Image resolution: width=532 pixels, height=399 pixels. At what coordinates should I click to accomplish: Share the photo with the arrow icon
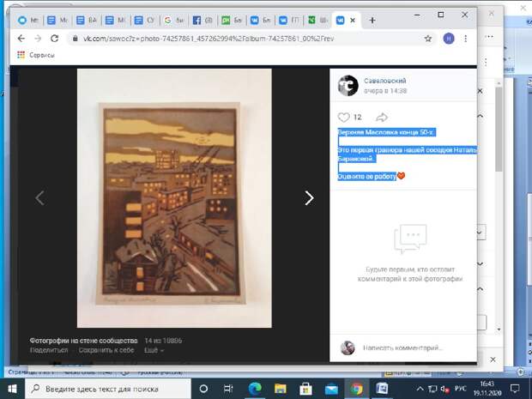coord(382,118)
